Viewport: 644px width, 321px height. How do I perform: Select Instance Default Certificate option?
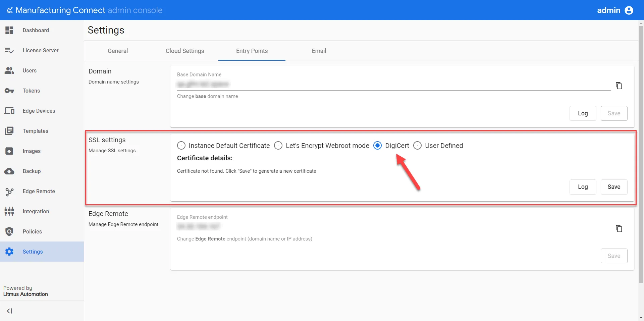point(181,146)
